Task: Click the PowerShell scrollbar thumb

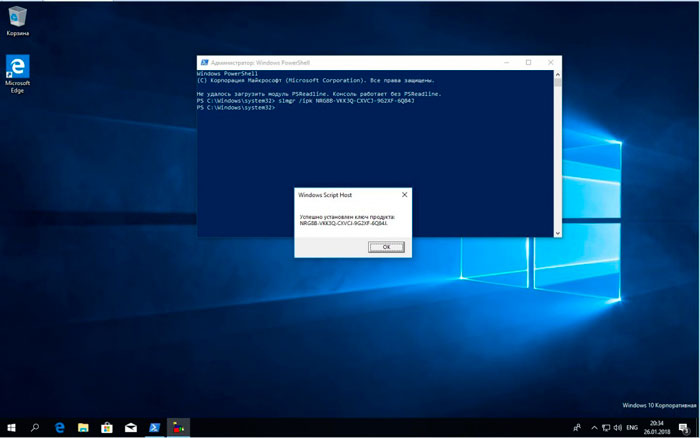Action: pos(558,83)
